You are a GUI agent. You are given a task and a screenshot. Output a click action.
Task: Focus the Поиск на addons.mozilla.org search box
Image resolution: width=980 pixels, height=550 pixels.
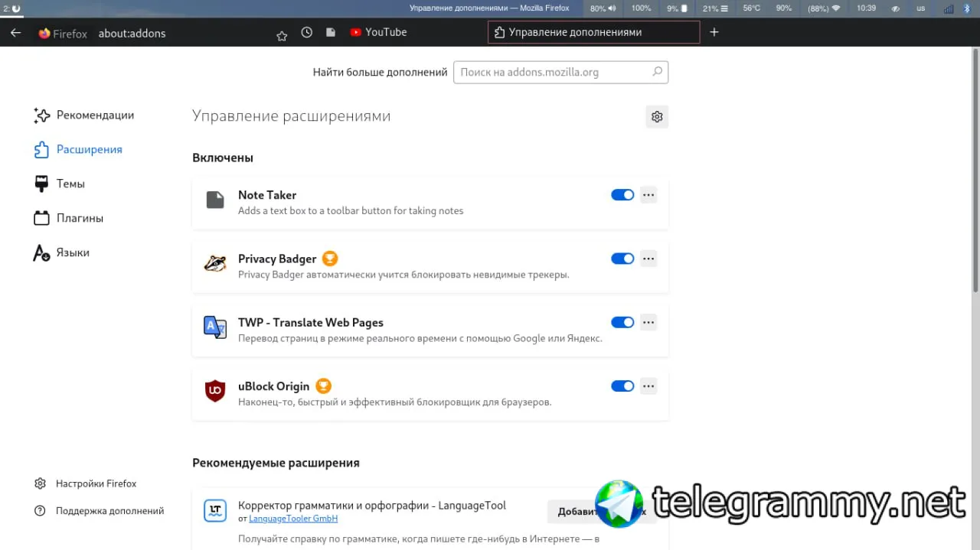click(x=560, y=72)
